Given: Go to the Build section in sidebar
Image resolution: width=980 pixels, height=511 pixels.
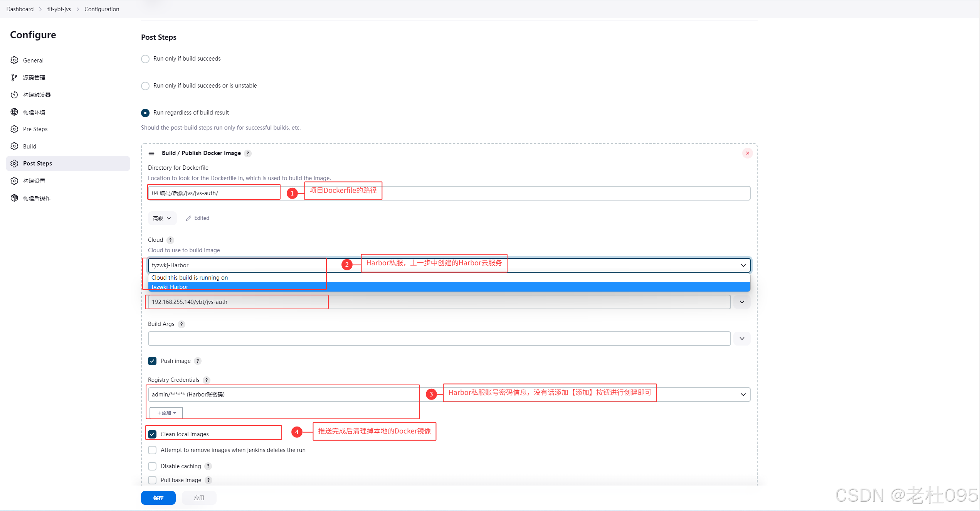Looking at the screenshot, I should click(30, 147).
